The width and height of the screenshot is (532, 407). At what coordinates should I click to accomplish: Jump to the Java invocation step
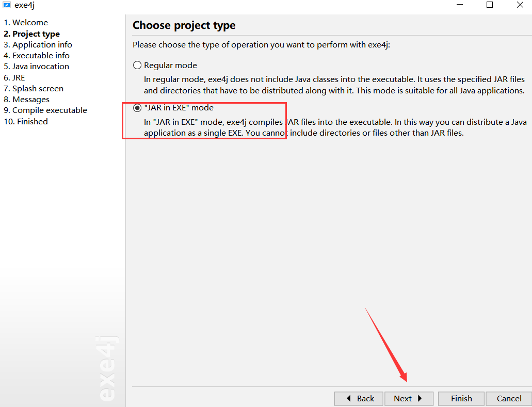click(x=36, y=66)
